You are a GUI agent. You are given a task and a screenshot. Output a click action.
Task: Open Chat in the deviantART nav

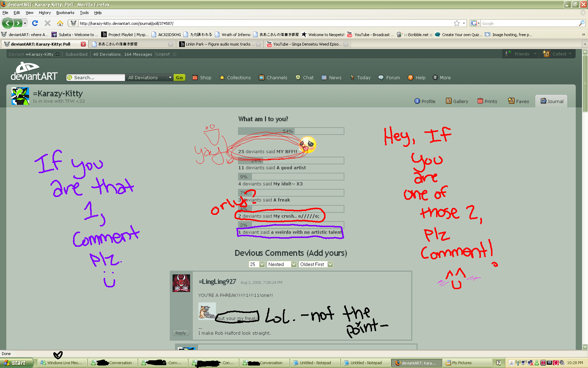click(304, 77)
